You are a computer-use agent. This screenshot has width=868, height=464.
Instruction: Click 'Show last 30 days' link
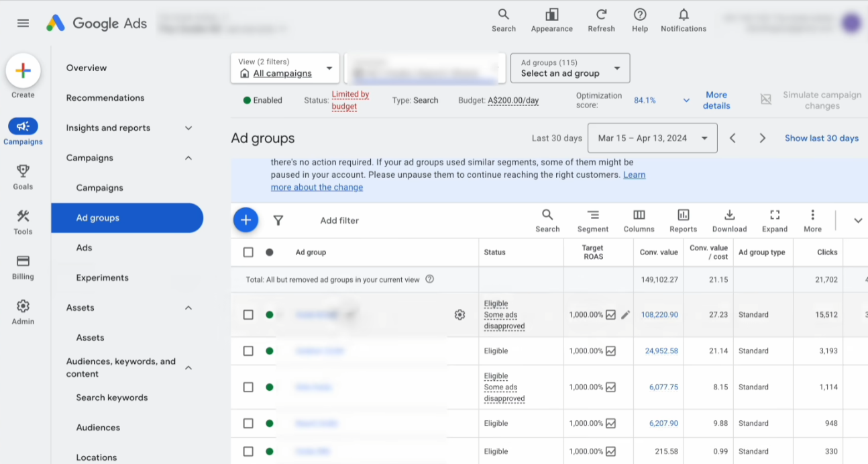point(821,138)
